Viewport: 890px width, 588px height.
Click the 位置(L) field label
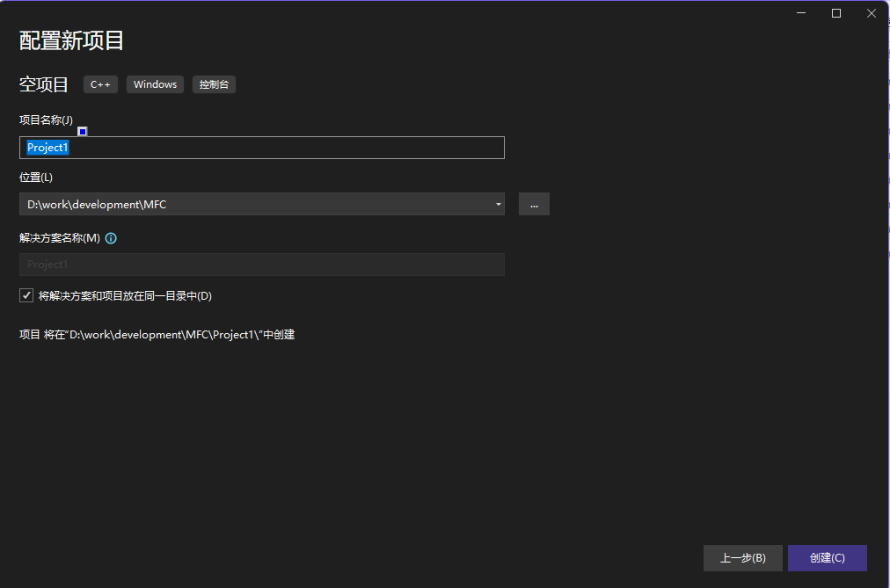tap(35, 177)
